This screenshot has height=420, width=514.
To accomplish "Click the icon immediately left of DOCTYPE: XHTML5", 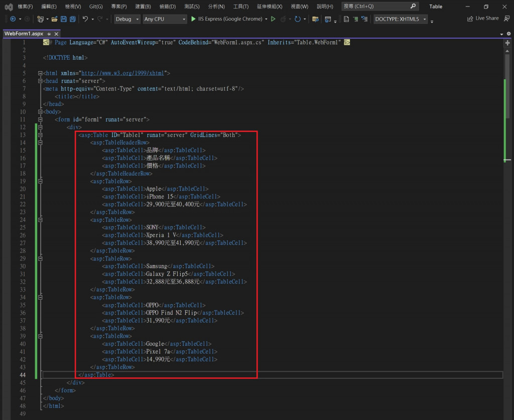I will coord(364,19).
